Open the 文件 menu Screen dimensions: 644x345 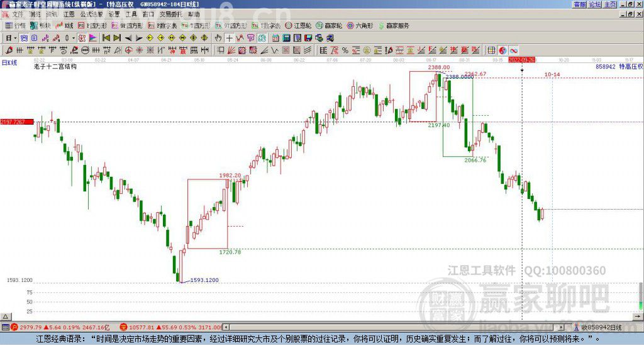18,14
